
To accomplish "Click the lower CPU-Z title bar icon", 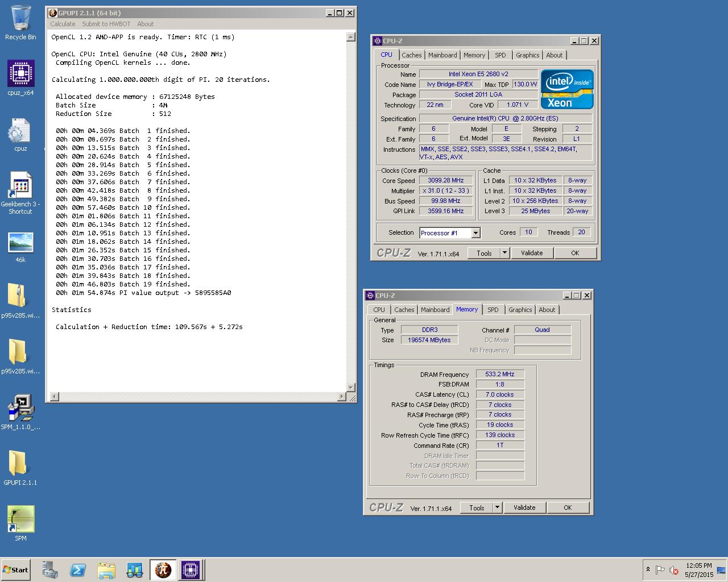I will (370, 296).
